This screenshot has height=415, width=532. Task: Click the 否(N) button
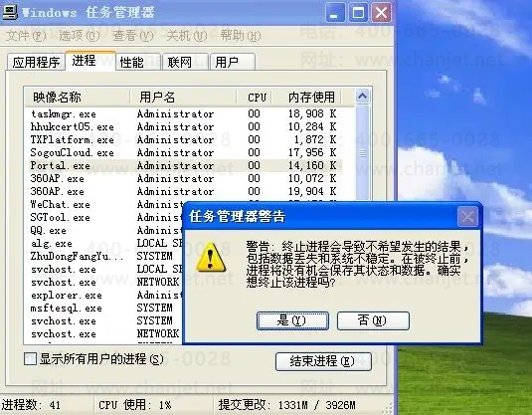point(373,320)
